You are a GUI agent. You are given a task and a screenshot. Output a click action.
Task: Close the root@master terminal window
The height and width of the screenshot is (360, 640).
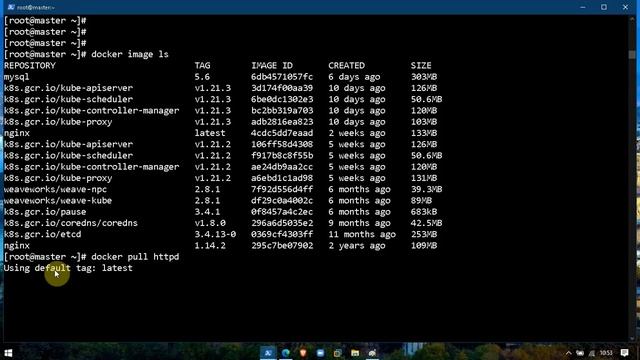625,7
